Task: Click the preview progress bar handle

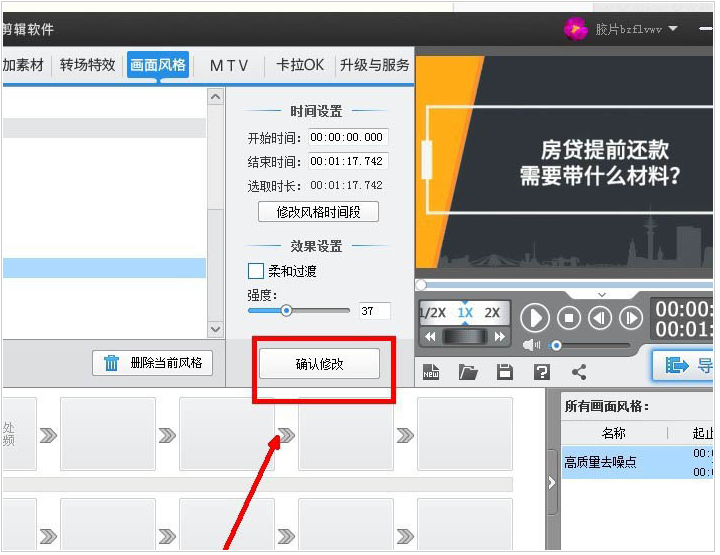Action: click(x=421, y=285)
